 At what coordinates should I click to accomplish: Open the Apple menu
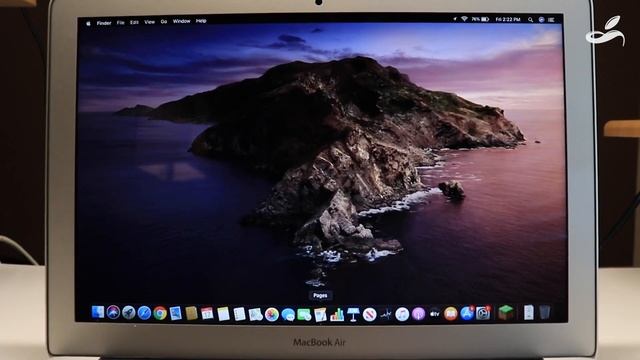[88, 23]
